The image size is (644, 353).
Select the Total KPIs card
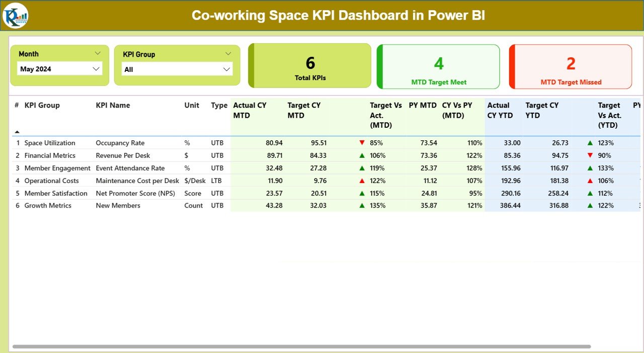tap(310, 66)
